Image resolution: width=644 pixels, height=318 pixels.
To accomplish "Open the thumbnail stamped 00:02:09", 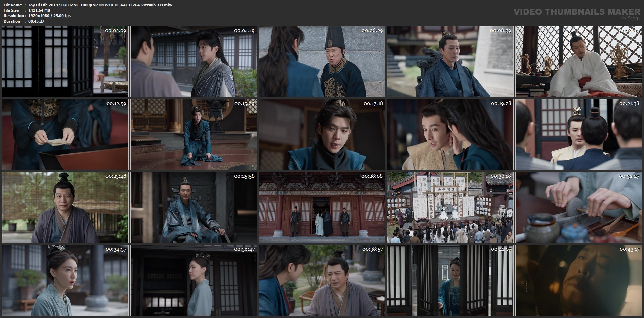I will pos(65,62).
